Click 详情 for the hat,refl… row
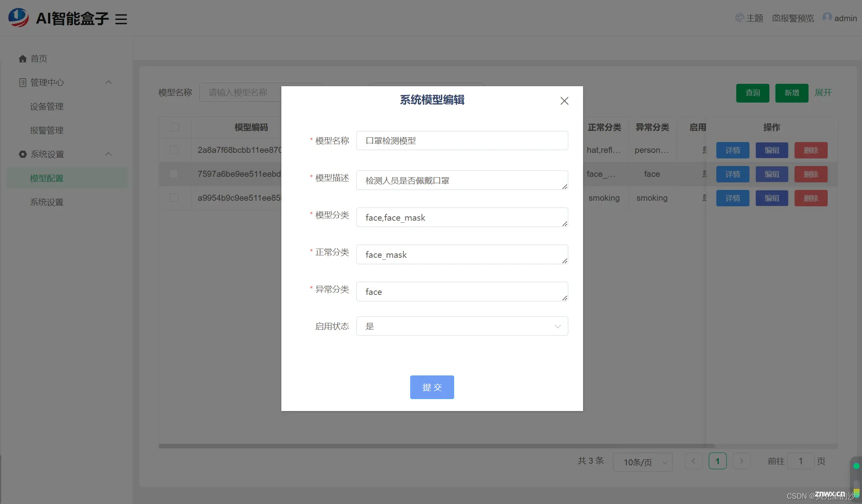The image size is (862, 504). pos(733,150)
